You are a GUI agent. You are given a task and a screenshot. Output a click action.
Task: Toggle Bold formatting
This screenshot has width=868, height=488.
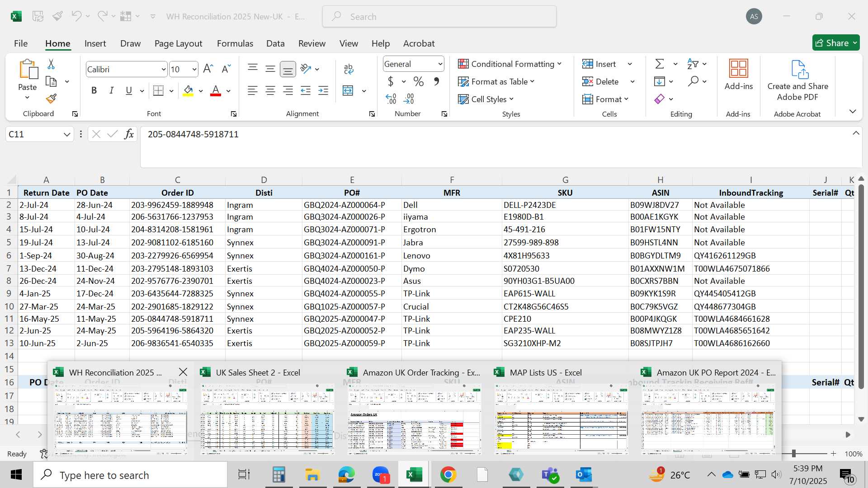click(94, 90)
